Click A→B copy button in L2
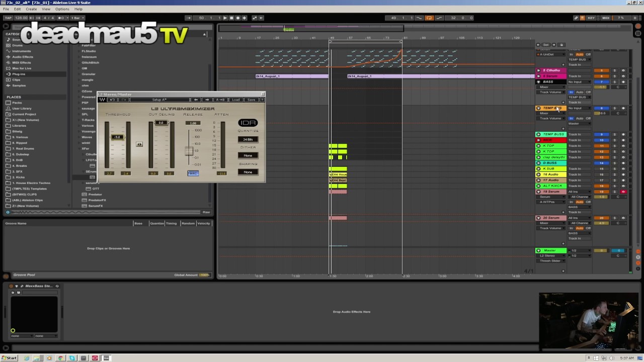 click(220, 100)
